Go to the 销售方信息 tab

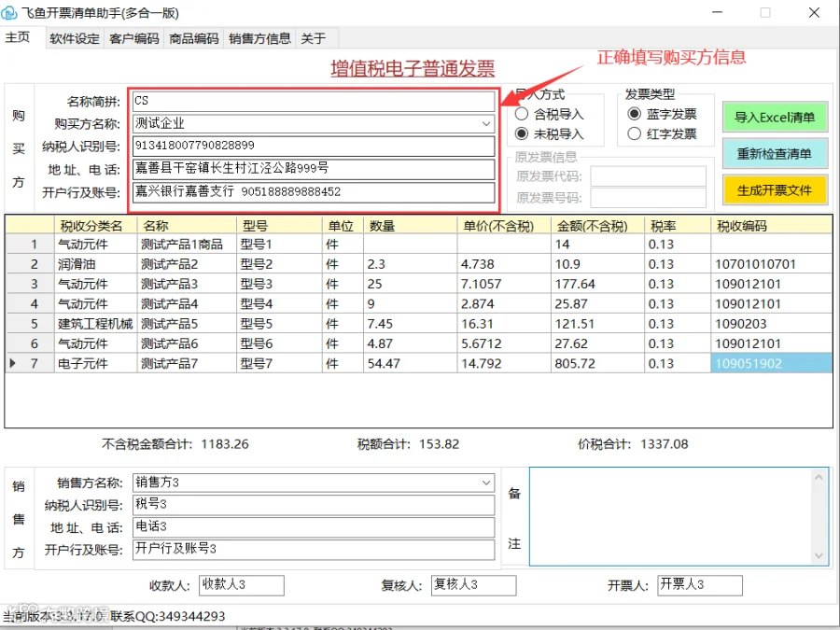[259, 38]
